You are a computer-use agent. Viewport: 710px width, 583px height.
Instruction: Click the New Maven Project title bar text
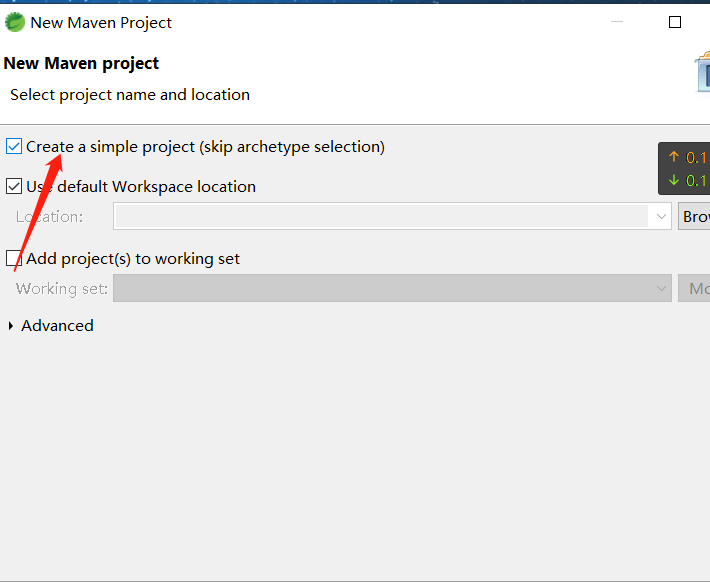pyautogui.click(x=101, y=22)
